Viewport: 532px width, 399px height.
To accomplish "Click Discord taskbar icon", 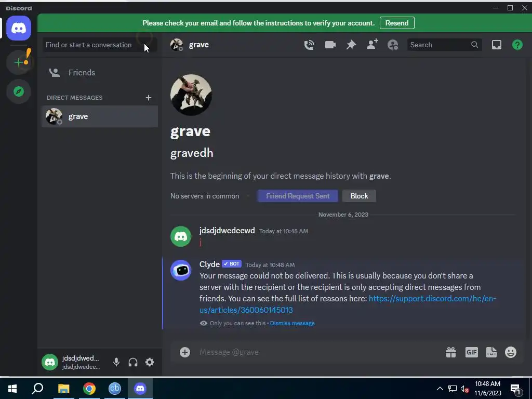I will [140, 389].
